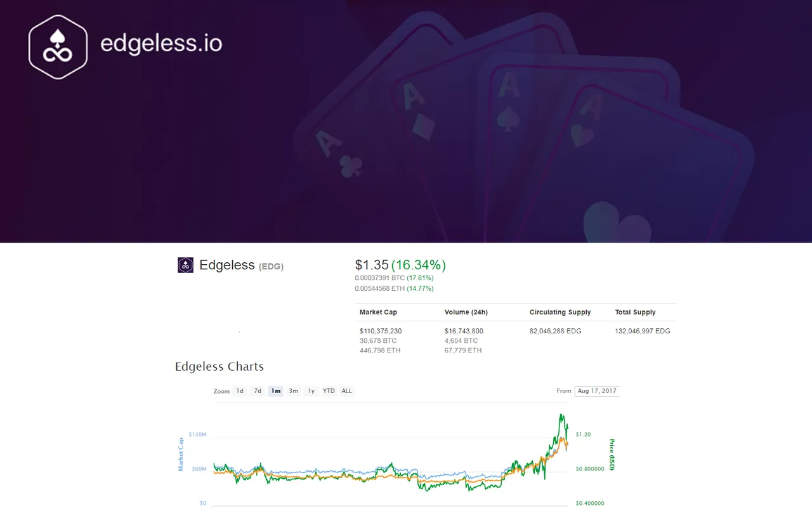Viewport: 812px width, 508px height.
Task: Open the From date field Aug 17, 2017
Action: 597,391
